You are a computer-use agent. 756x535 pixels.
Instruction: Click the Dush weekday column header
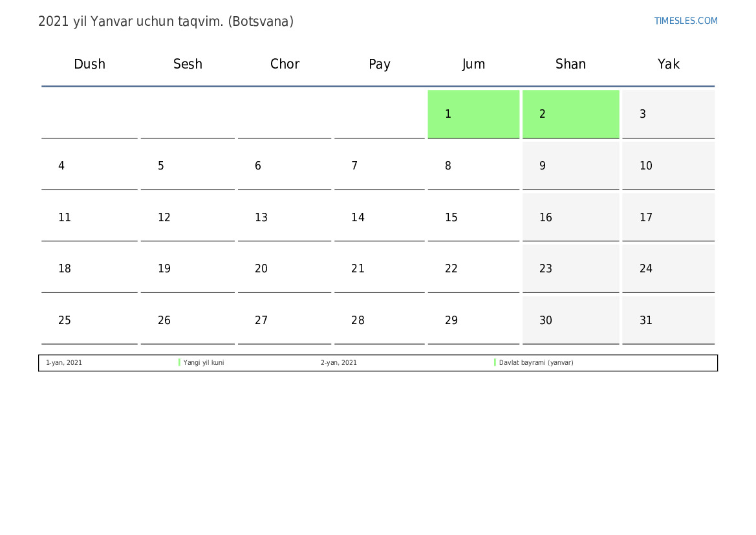click(89, 64)
